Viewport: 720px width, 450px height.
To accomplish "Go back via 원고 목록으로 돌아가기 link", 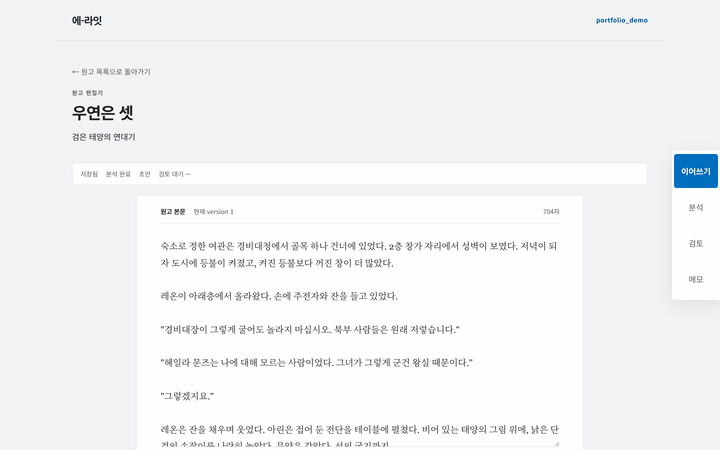I will click(x=111, y=72).
